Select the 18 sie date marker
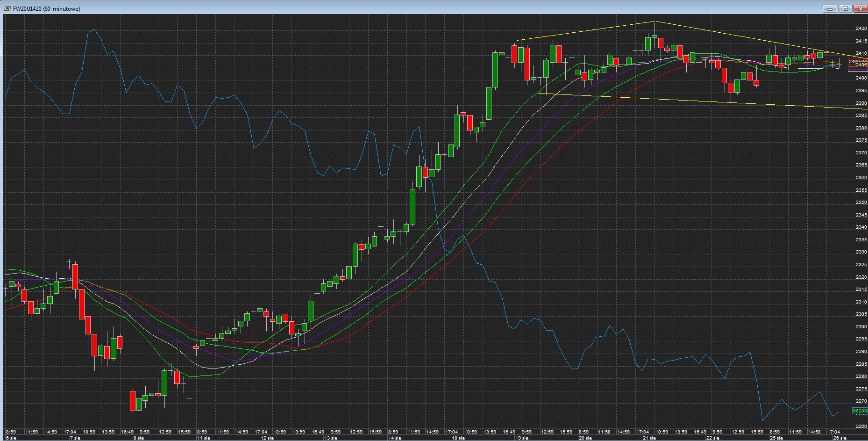Viewport: 868px width, 441px height. point(458,438)
